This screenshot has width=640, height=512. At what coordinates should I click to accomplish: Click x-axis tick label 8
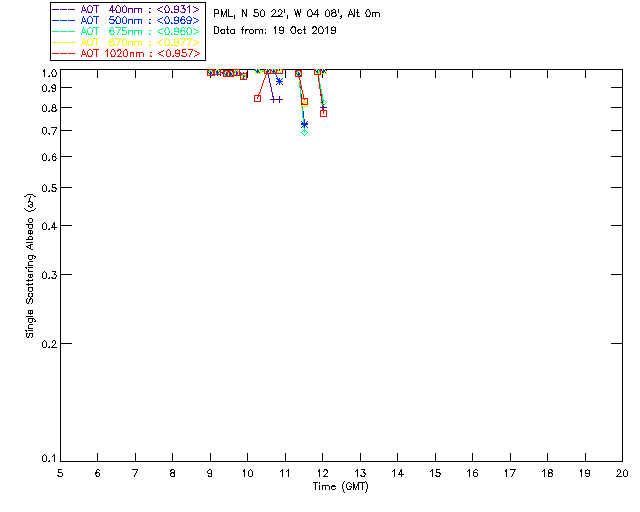173,473
